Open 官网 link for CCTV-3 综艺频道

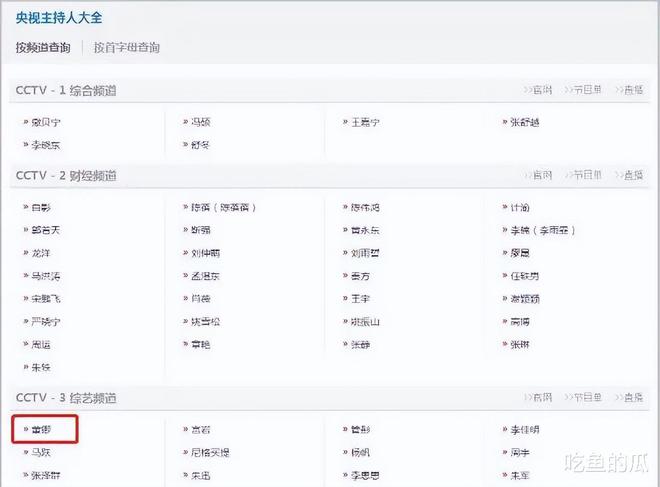[x=538, y=397]
